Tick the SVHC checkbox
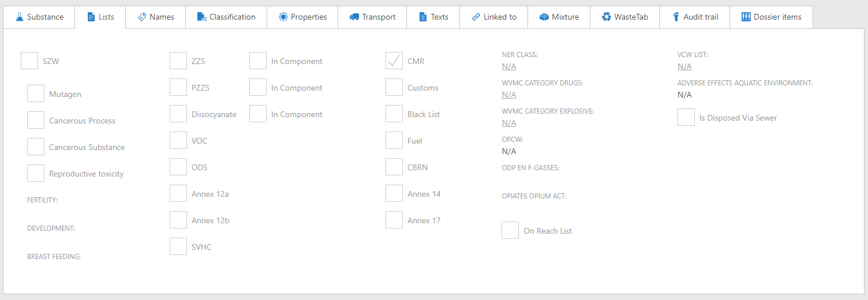Viewport: 868px width, 300px height. pyautogui.click(x=178, y=247)
